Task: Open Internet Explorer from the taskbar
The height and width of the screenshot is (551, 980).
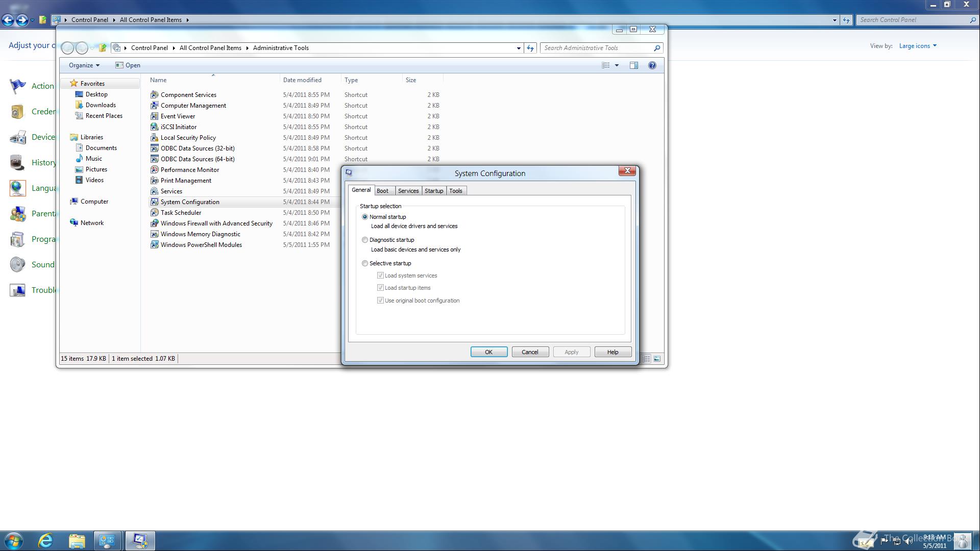Action: [46, 541]
